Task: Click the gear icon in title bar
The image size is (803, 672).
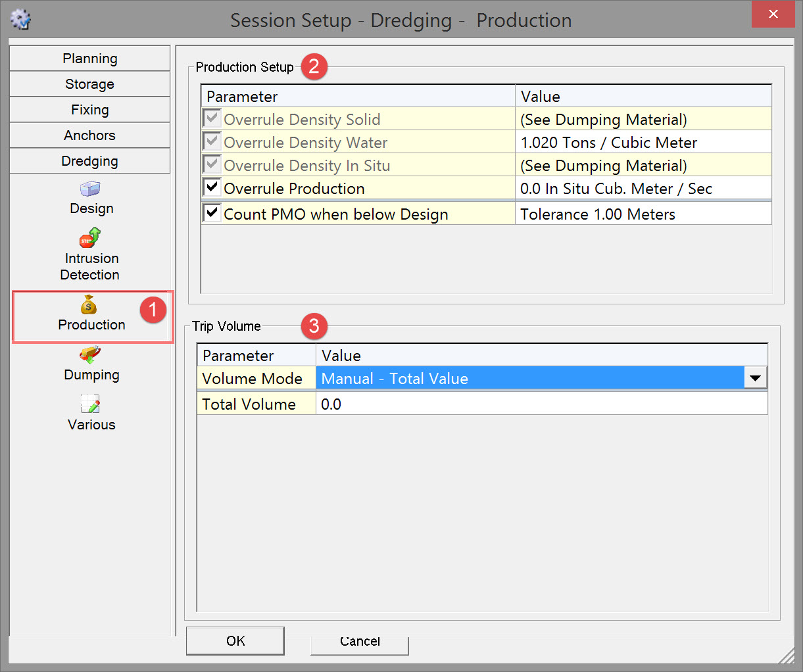Action: coord(21,19)
